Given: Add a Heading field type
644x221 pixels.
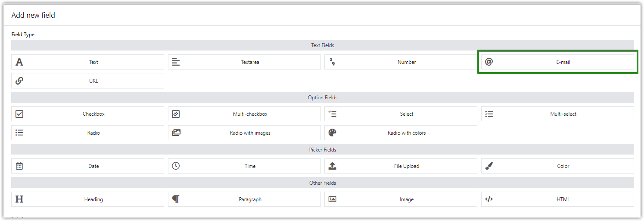Looking at the screenshot, I should point(87,199).
